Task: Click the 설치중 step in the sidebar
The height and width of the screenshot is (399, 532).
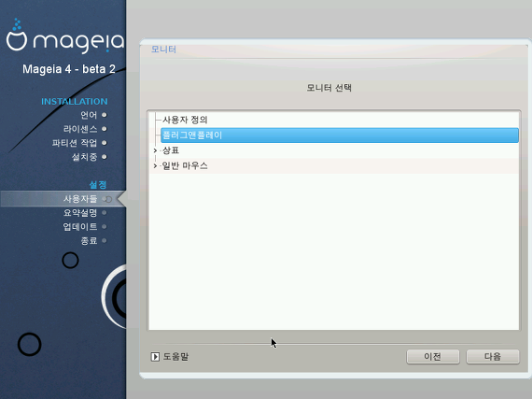Action: coord(85,157)
